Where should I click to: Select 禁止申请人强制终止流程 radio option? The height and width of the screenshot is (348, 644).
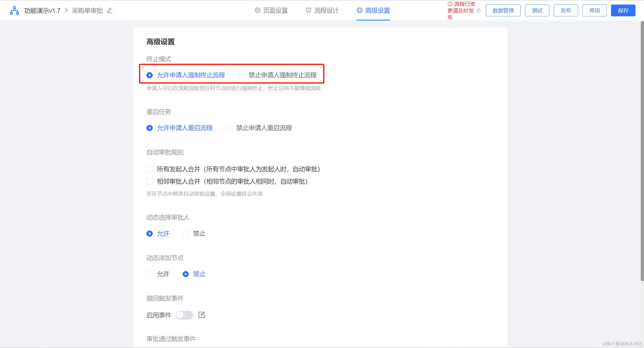coord(241,75)
